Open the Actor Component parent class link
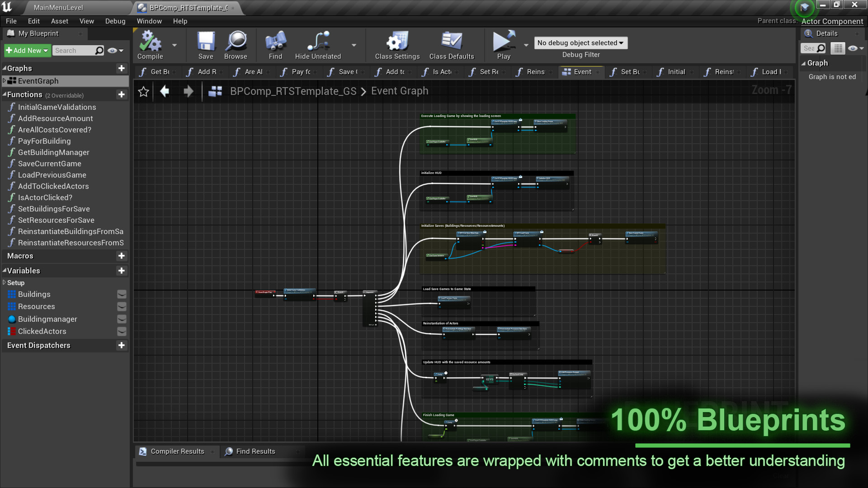 point(832,21)
